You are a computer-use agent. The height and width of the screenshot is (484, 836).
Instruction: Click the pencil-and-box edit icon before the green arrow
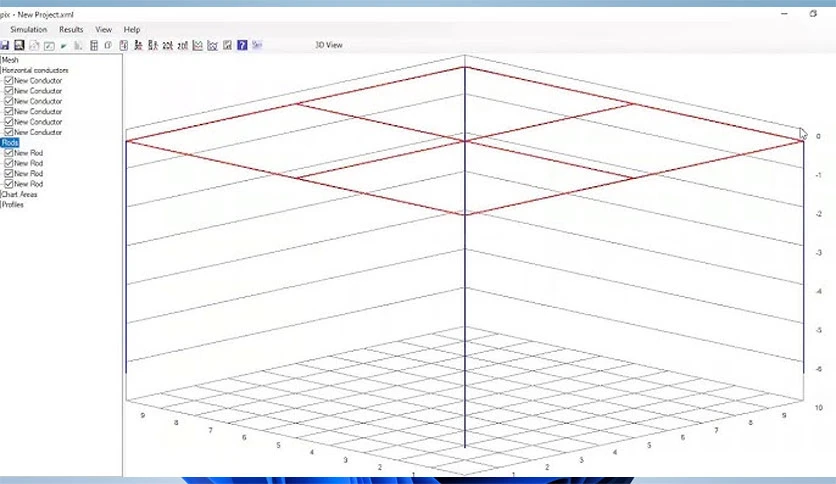[49, 46]
